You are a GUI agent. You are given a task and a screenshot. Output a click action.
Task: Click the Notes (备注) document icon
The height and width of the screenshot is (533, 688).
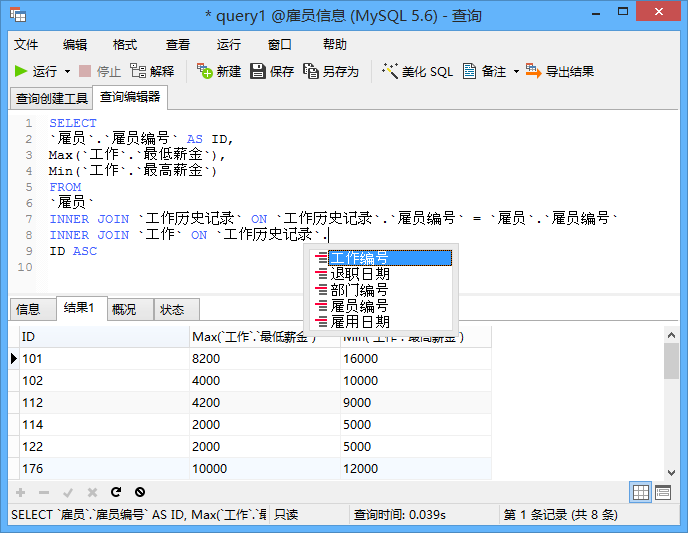pyautogui.click(x=469, y=71)
